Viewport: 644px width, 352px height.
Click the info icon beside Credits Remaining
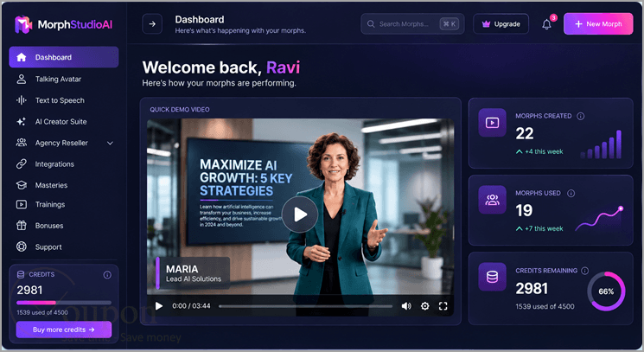pyautogui.click(x=585, y=271)
